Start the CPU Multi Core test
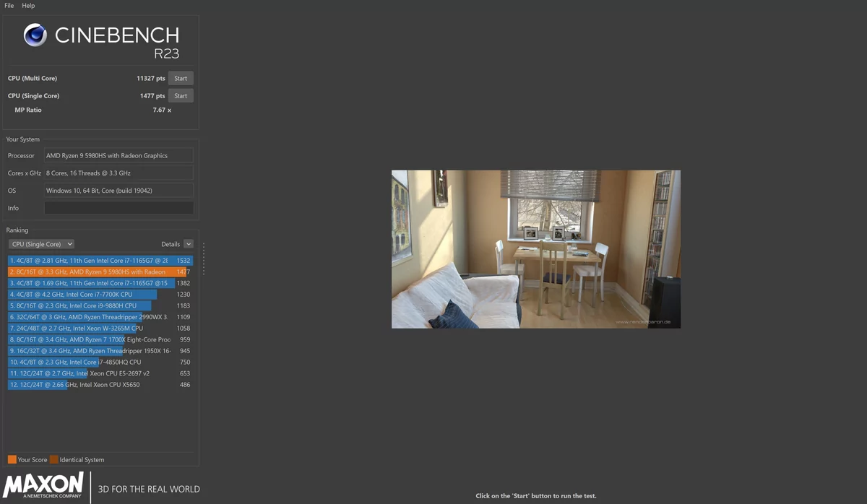 point(181,79)
